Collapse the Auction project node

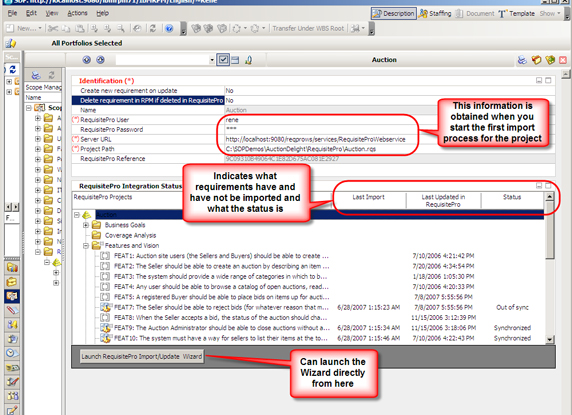point(77,215)
